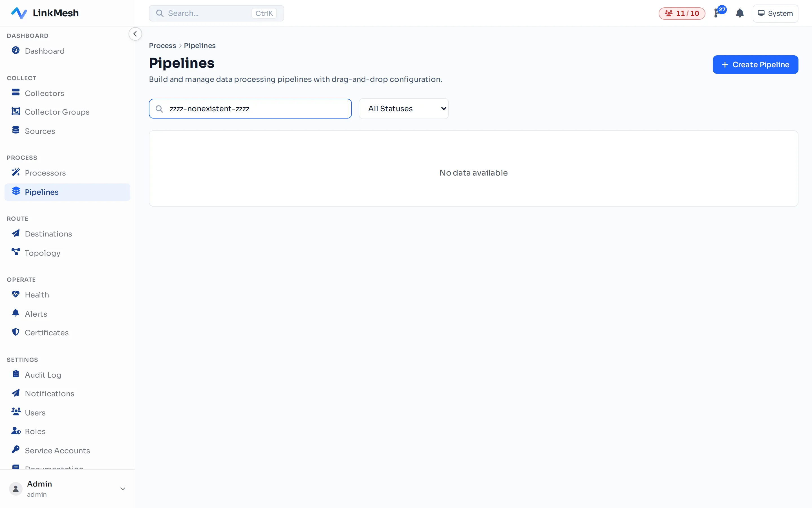Focus the global Search field
The width and height of the screenshot is (812, 508).
click(217, 14)
